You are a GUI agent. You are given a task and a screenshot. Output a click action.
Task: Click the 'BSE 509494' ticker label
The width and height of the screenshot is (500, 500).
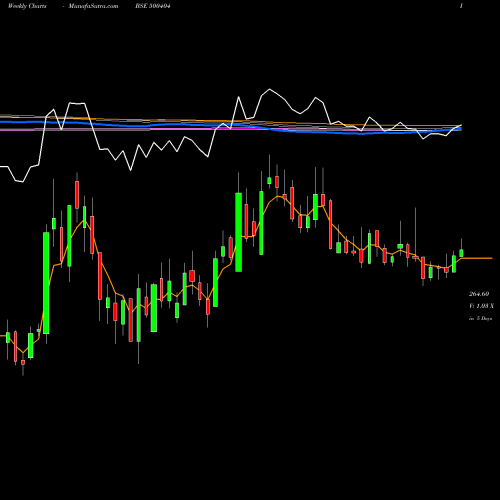pyautogui.click(x=153, y=6)
